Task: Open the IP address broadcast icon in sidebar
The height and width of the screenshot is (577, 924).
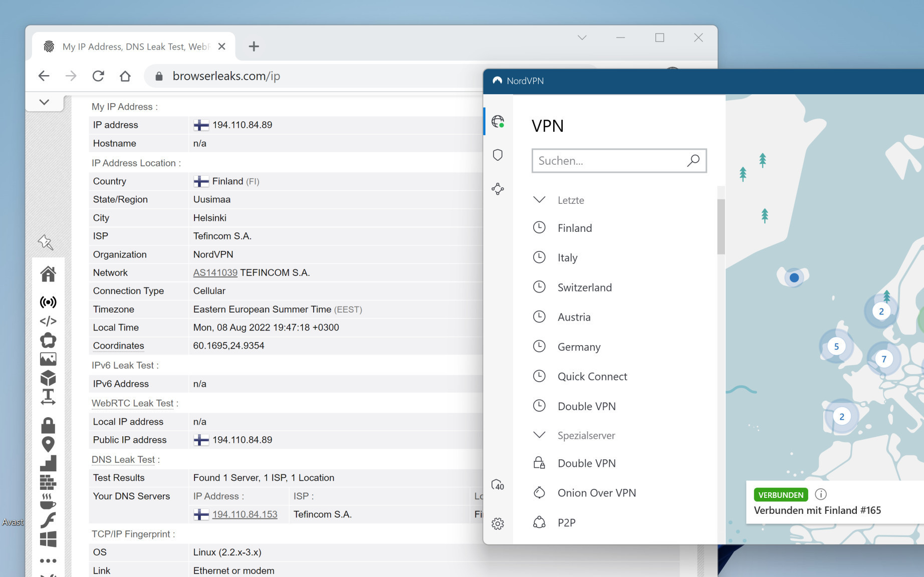Action: click(x=48, y=302)
